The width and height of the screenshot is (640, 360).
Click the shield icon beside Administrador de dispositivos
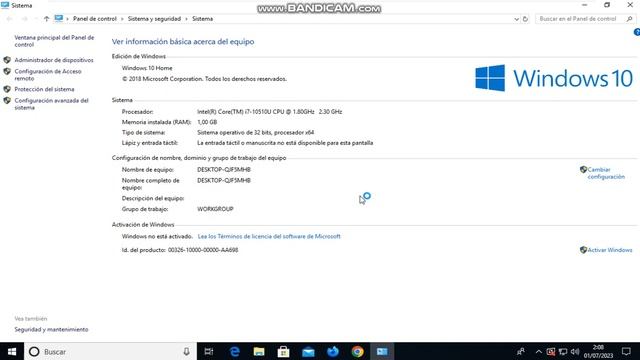coord(7,60)
